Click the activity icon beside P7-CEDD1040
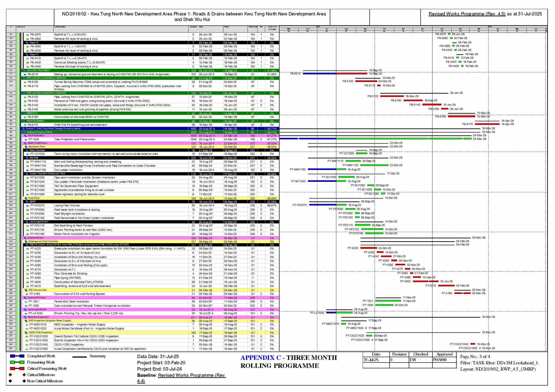The height and width of the screenshot is (392, 555). click(27, 345)
